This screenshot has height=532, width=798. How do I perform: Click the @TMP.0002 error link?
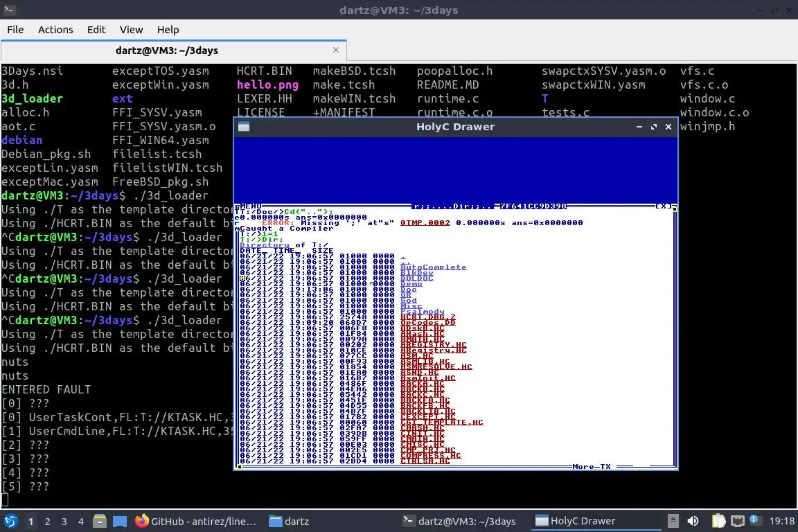[x=425, y=223]
